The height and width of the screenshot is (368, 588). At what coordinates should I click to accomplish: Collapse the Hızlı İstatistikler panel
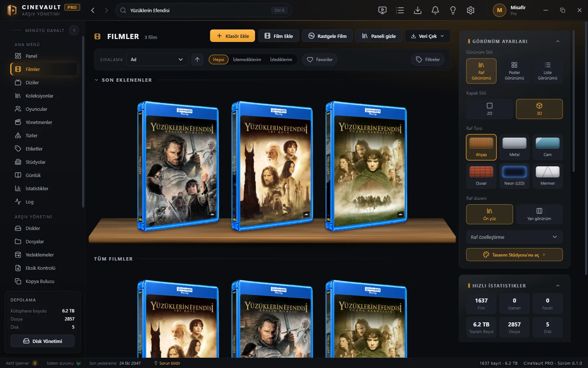point(558,286)
